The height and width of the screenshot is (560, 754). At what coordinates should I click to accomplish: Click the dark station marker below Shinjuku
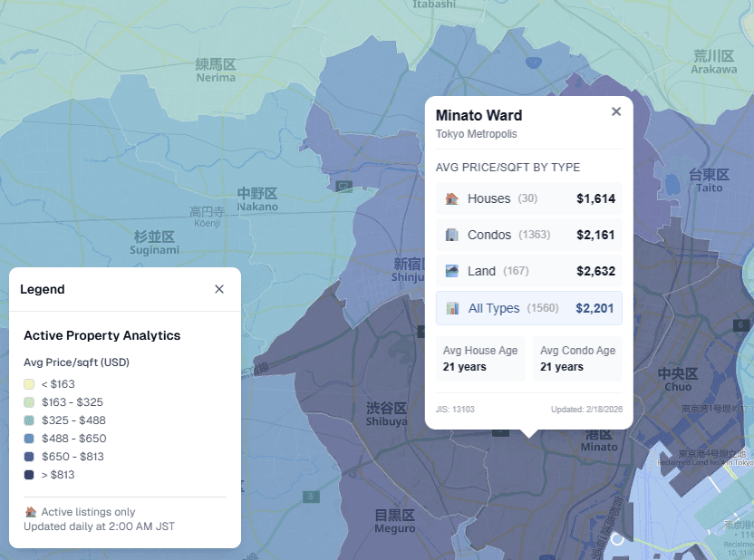(423, 331)
